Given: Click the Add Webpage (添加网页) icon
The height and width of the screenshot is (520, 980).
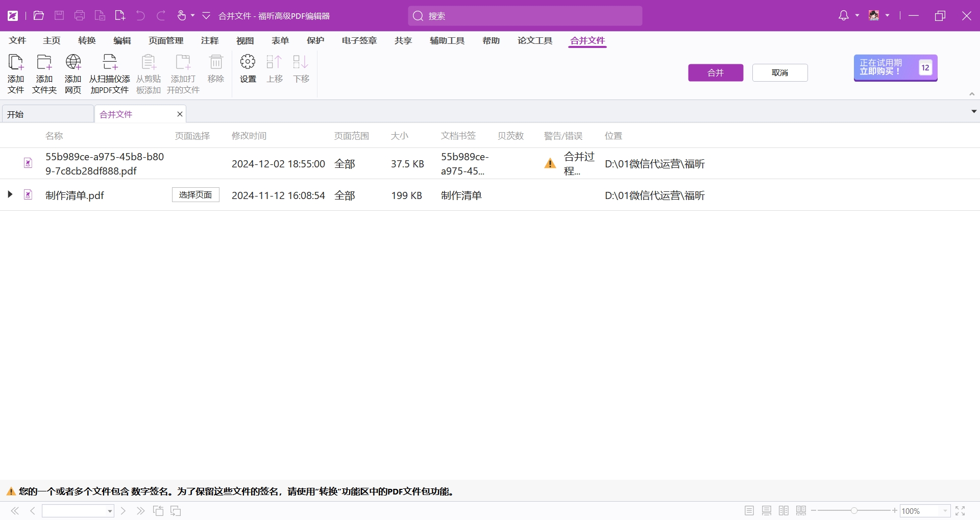Looking at the screenshot, I should pyautogui.click(x=73, y=63).
